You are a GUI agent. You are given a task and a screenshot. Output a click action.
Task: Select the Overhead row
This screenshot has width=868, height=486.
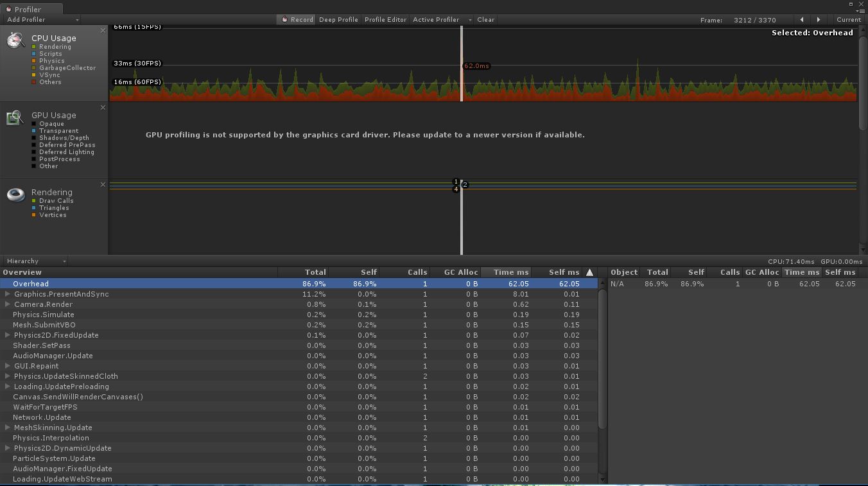pos(299,284)
